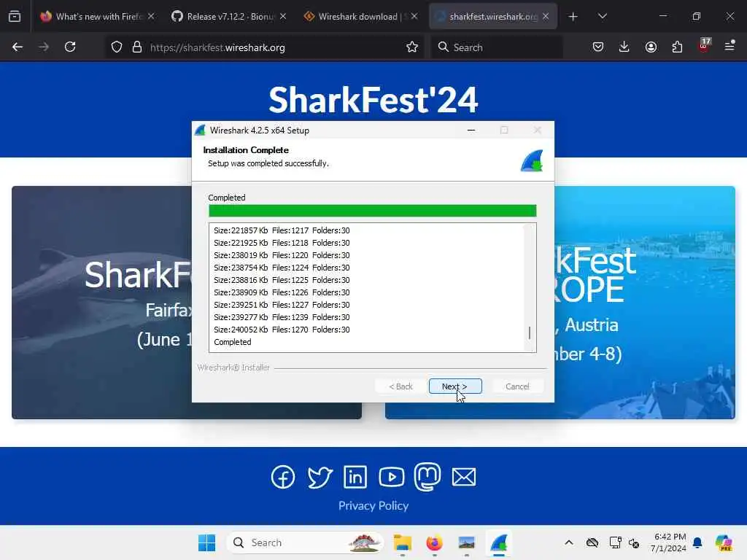Click the browser forward arrow

[44, 47]
